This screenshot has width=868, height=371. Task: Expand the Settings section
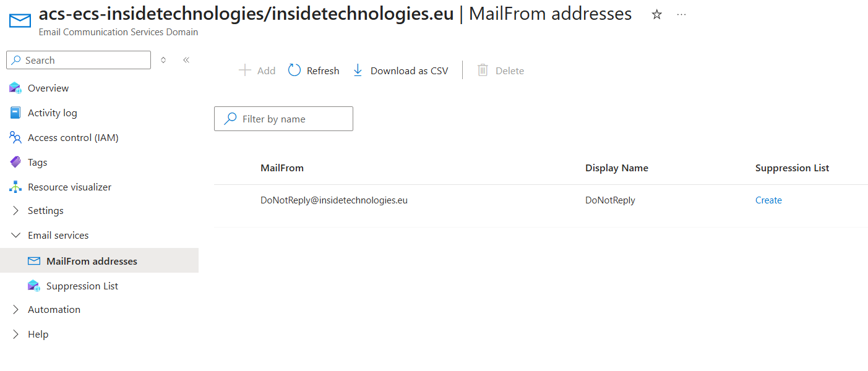(x=16, y=211)
